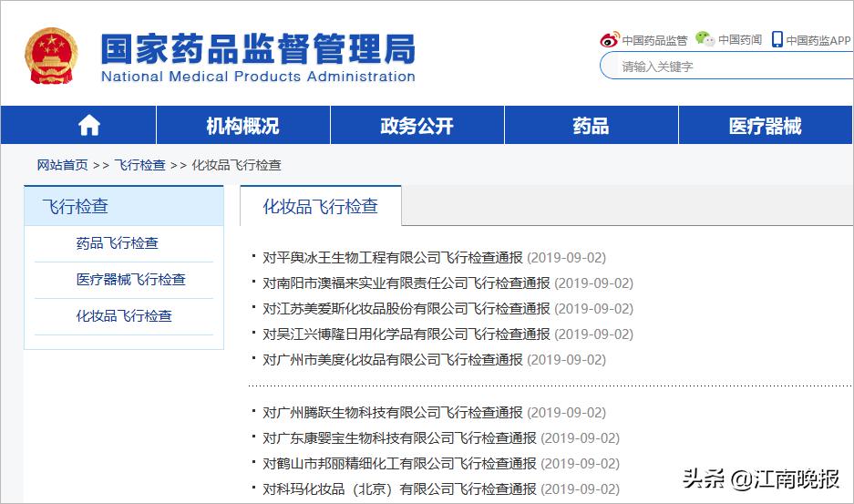Open 对平舆冰王生物工程有限公司飞行检查通报
The image size is (854, 504).
[392, 257]
